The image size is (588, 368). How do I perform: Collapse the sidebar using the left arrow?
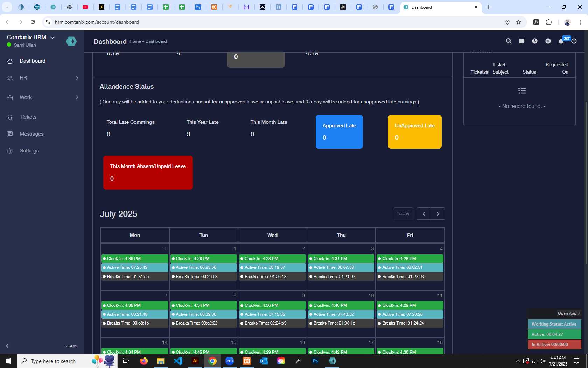click(7, 346)
